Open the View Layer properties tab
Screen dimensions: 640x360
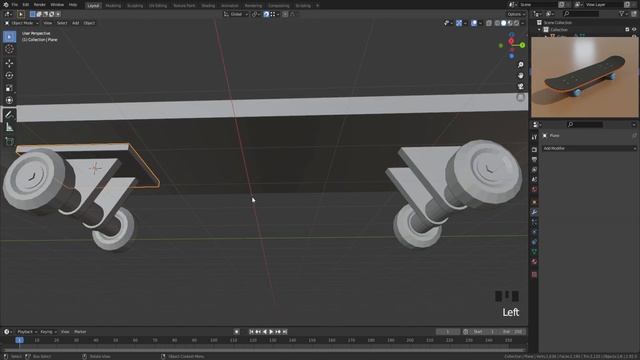pos(534,169)
